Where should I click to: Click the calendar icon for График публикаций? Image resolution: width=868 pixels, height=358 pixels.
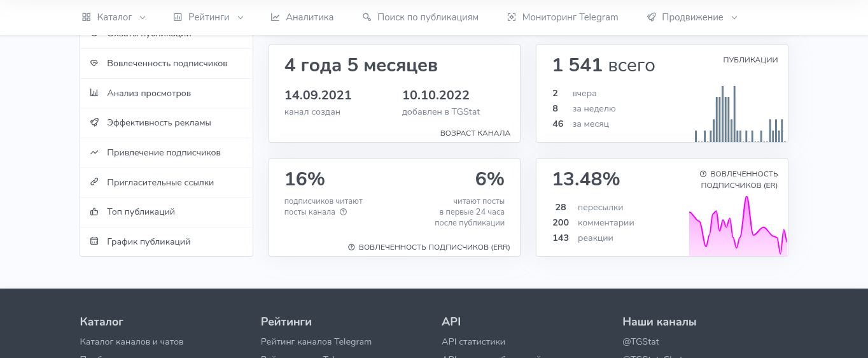click(94, 241)
